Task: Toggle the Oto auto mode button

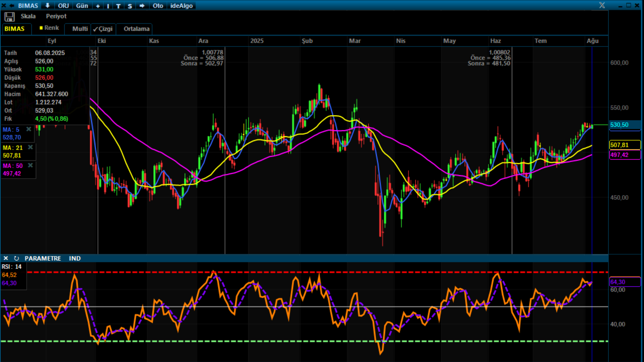Action: [158, 6]
